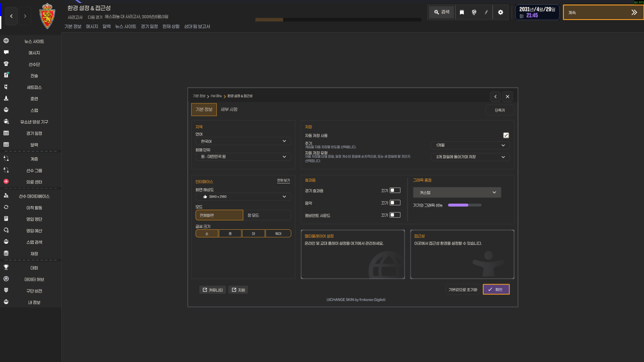The width and height of the screenshot is (644, 362).
Task: Open Calendar (달력) icon in sidebar
Action: tap(6, 145)
